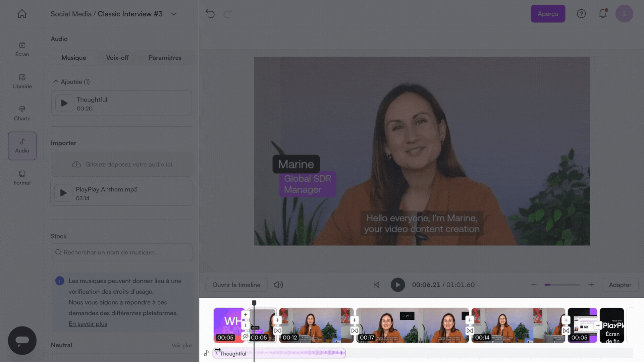Screen dimensions: 644x362
Task: Switch to the Paramètres tab
Action: [165, 58]
